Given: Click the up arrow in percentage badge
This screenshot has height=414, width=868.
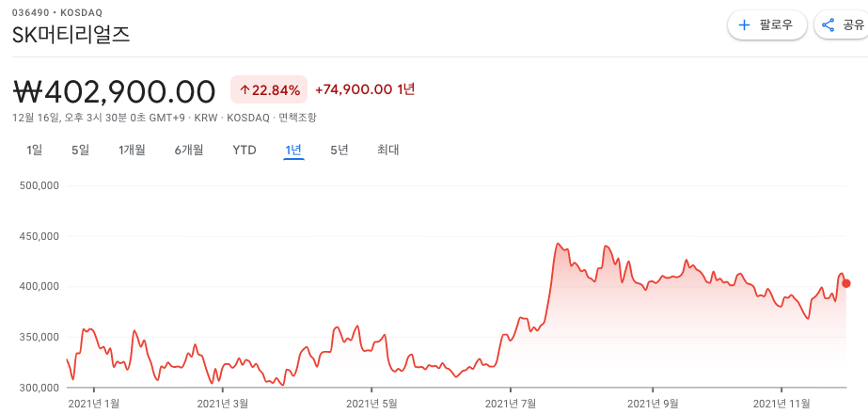Looking at the screenshot, I should [x=245, y=89].
